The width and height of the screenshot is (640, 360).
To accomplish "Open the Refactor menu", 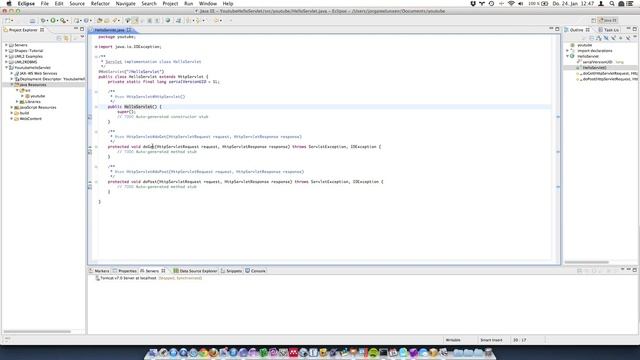I will 100,3.
